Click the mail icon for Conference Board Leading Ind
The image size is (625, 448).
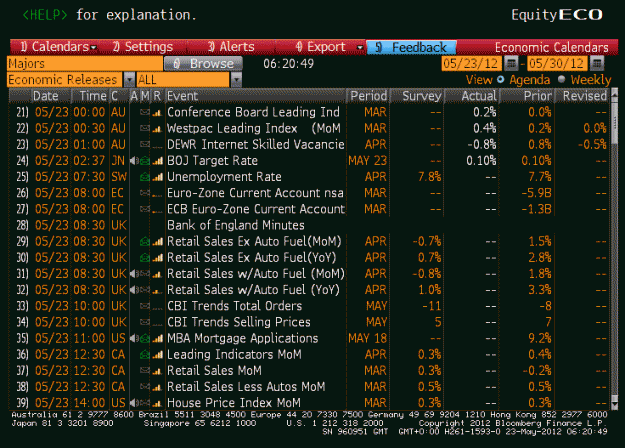point(145,112)
